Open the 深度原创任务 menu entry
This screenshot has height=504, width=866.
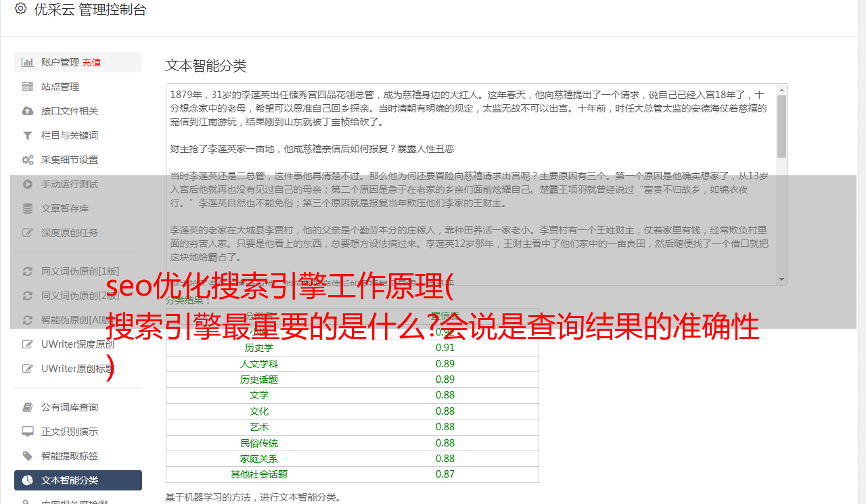pyautogui.click(x=78, y=233)
